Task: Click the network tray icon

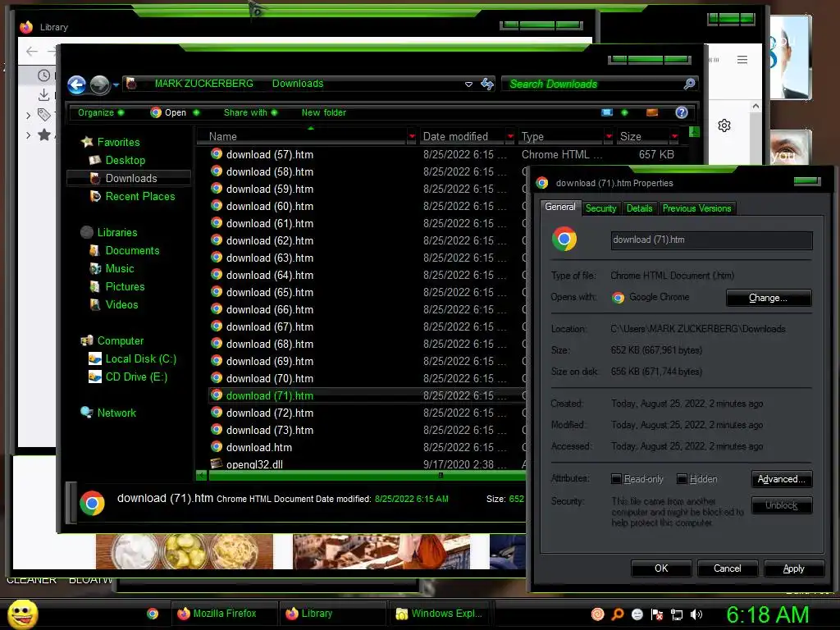Action: point(677,614)
